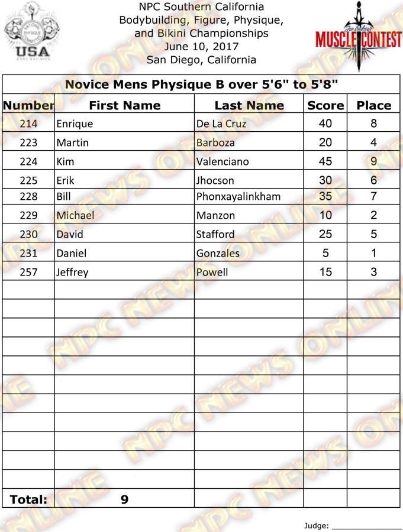The image size is (403, 532).
Task: Select the First Name column header
Action: [x=124, y=105]
